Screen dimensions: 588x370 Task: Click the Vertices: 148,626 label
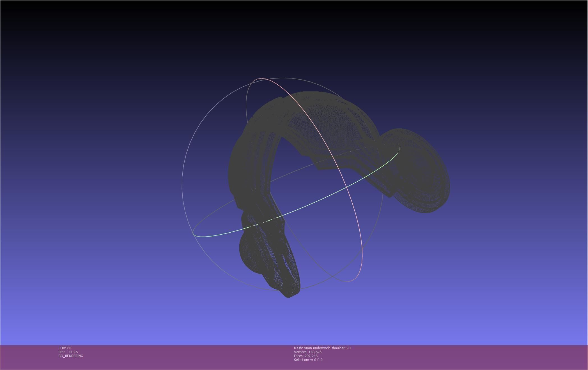(307, 352)
